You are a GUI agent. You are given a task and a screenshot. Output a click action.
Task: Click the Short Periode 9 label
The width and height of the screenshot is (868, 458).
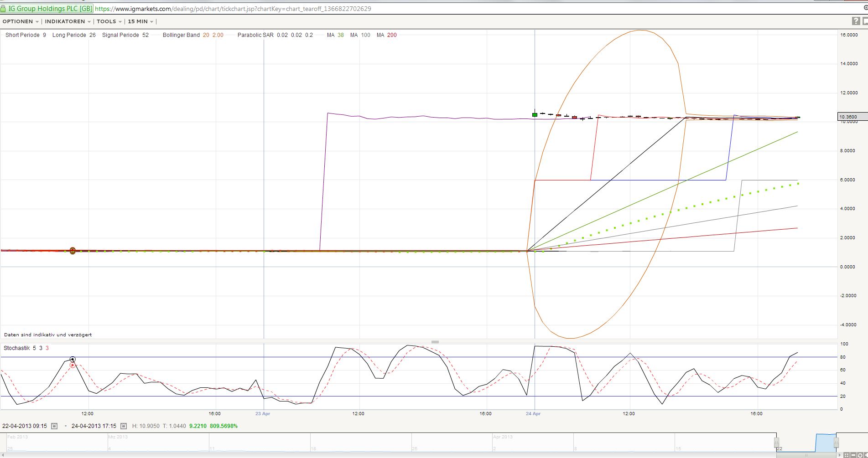(26, 35)
